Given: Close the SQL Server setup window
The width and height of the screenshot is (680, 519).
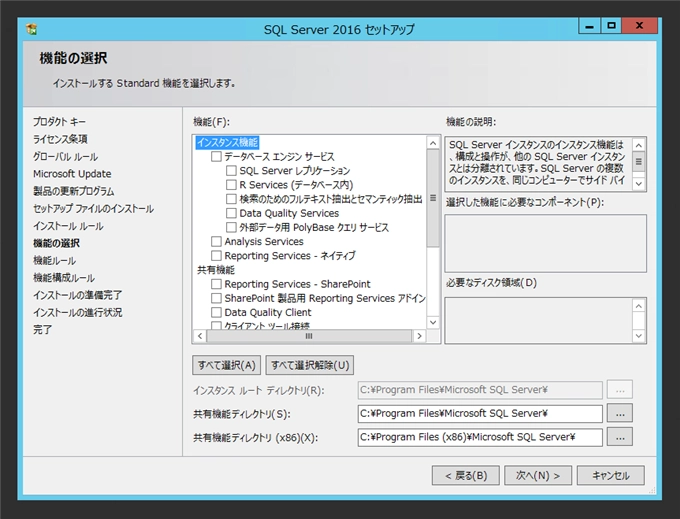Looking at the screenshot, I should (640, 26).
